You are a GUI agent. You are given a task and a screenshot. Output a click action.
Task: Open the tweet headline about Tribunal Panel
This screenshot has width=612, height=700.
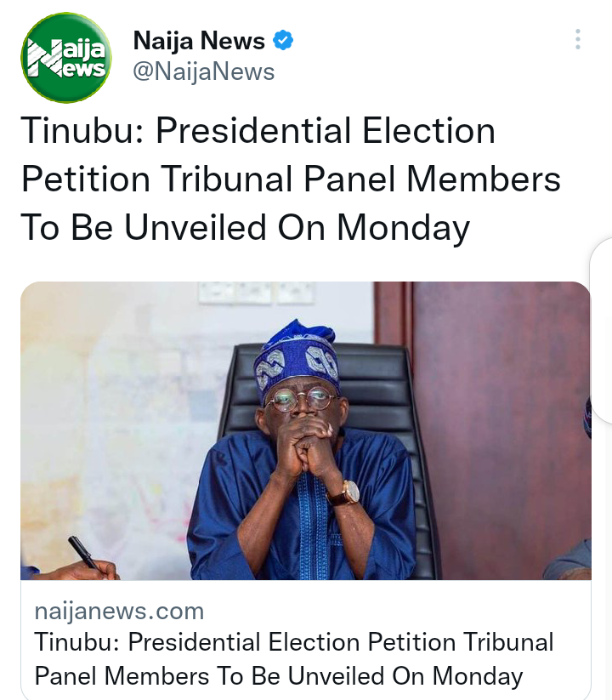click(291, 179)
